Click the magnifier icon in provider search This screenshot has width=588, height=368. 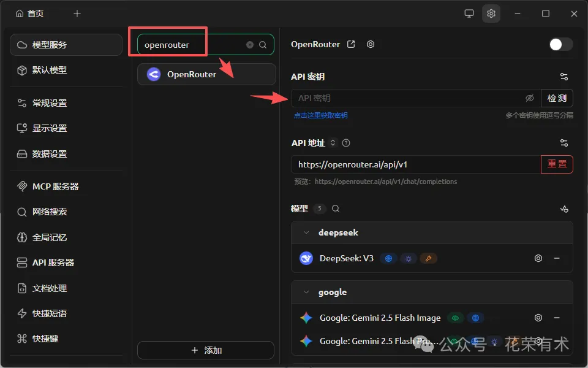point(263,45)
